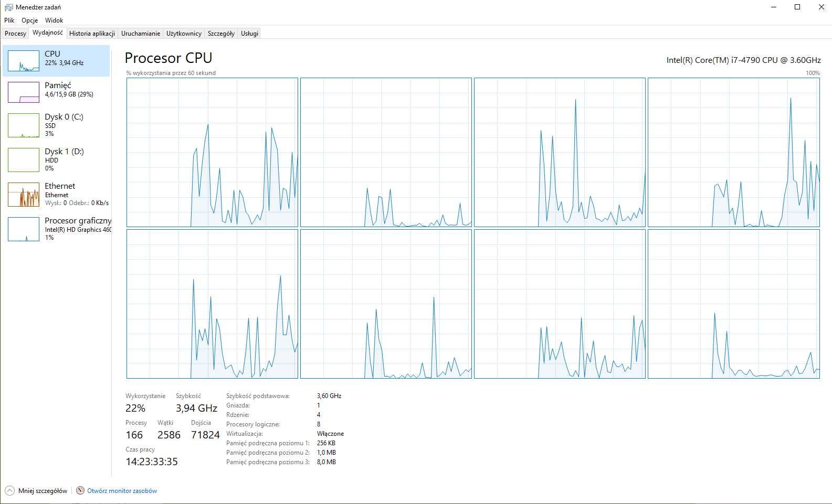The image size is (832, 504).
Task: Click the Wykorzystanie value 22%
Action: 135,408
